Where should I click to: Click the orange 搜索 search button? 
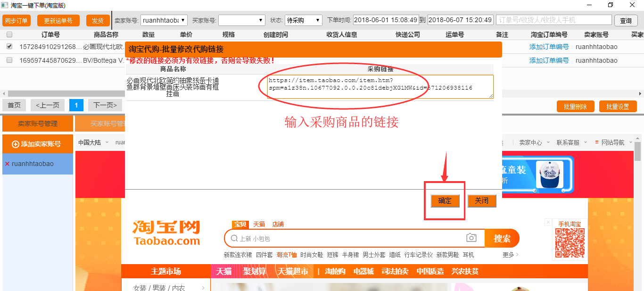(x=502, y=239)
